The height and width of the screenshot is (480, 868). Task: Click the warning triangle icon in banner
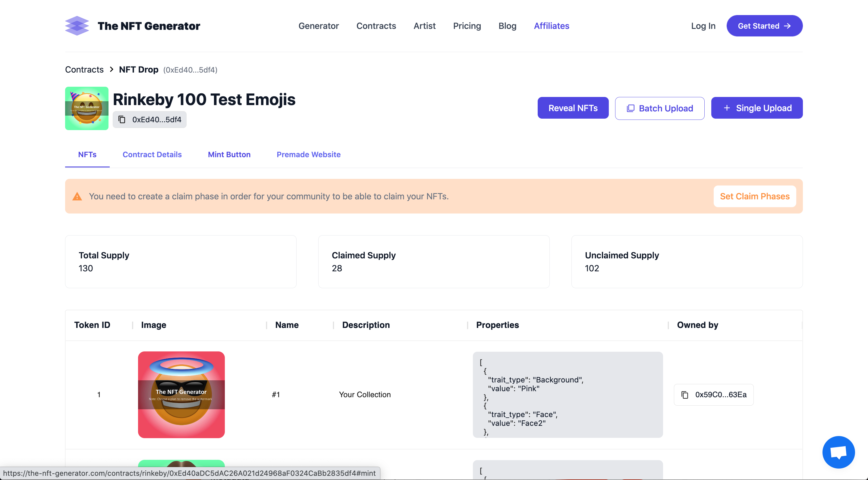[77, 196]
